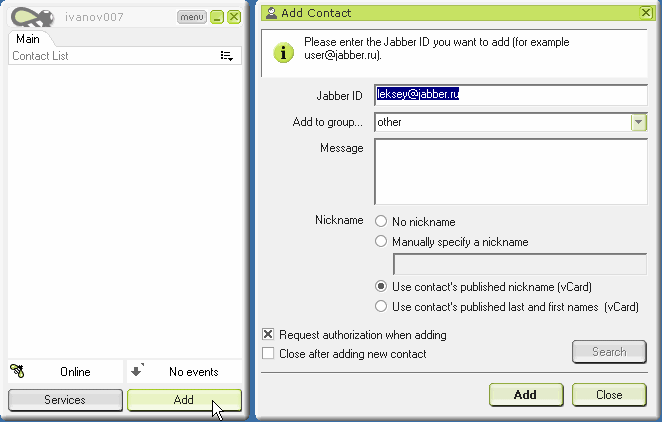662x422 pixels.
Task: Open the contact list options icon
Action: [226, 57]
